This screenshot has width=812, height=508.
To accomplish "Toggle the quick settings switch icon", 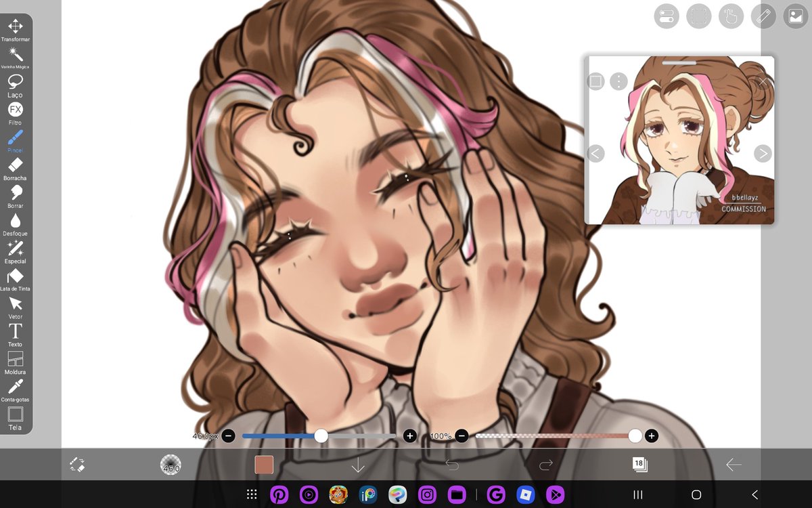I will [x=667, y=16].
